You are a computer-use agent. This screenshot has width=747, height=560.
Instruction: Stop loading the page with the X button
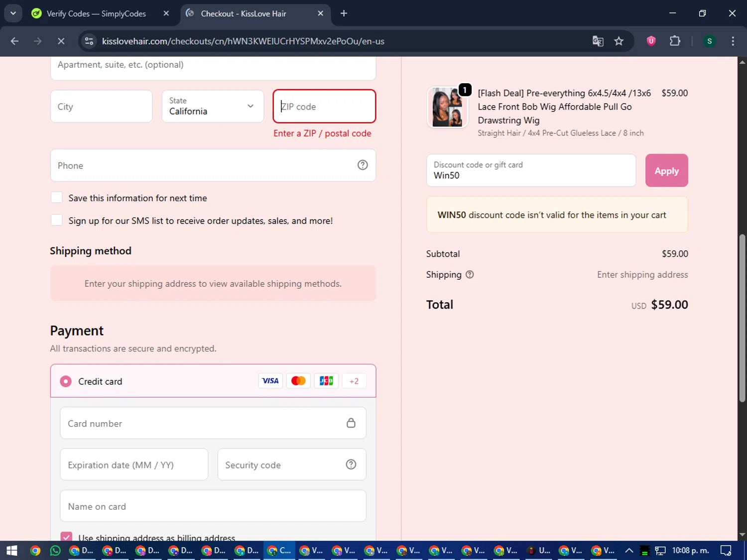tap(61, 41)
